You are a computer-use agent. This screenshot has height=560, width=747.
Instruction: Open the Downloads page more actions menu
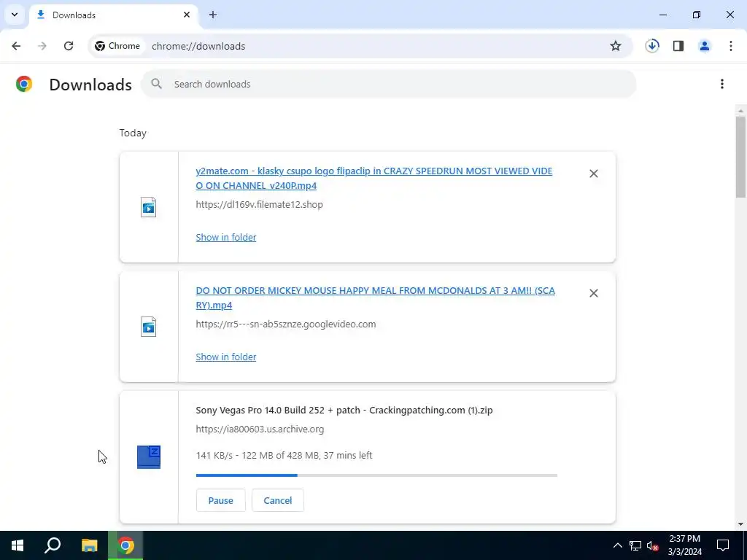point(722,84)
